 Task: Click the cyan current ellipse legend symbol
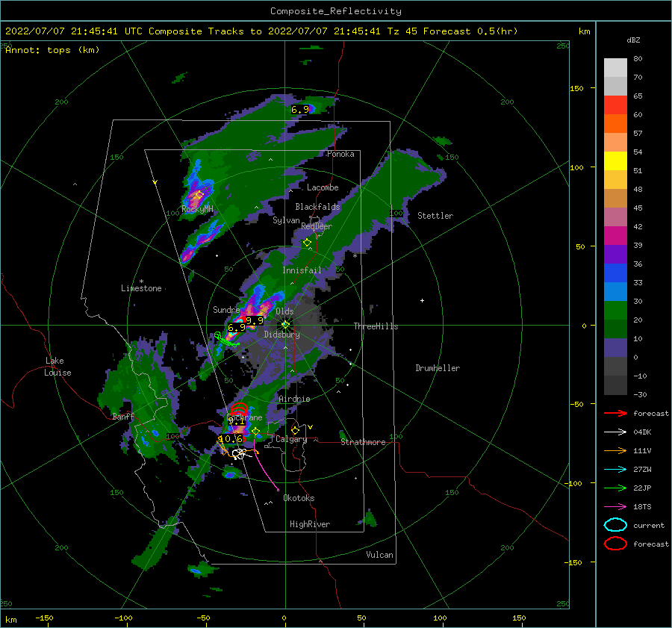[x=615, y=525]
